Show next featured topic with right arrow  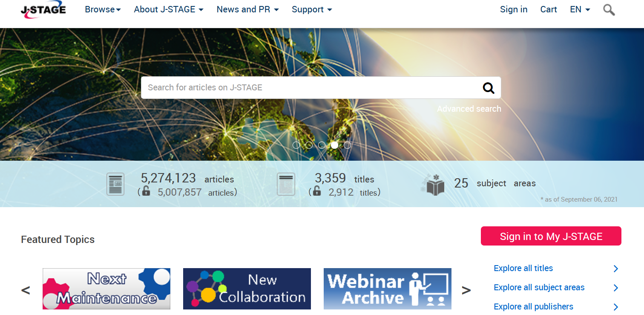(466, 290)
